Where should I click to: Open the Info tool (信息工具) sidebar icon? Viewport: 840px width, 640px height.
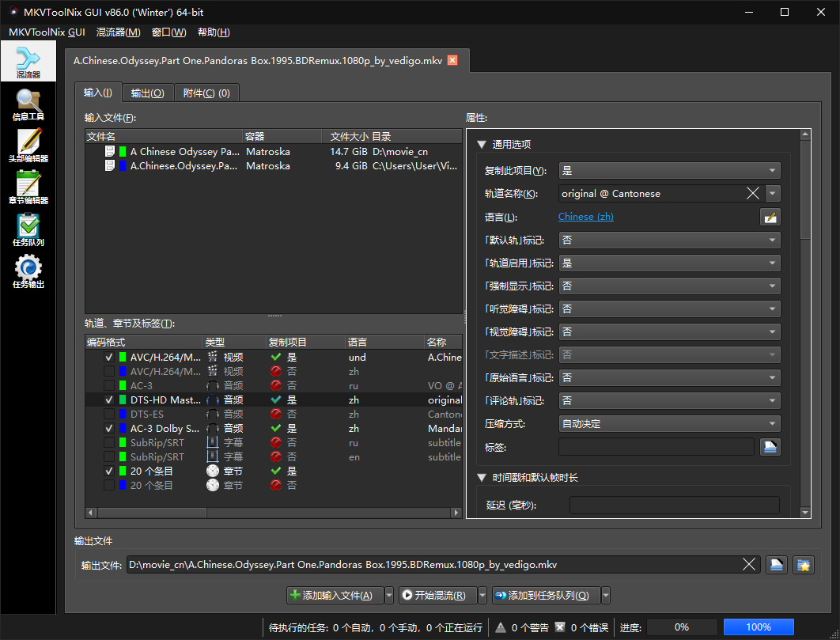28,104
